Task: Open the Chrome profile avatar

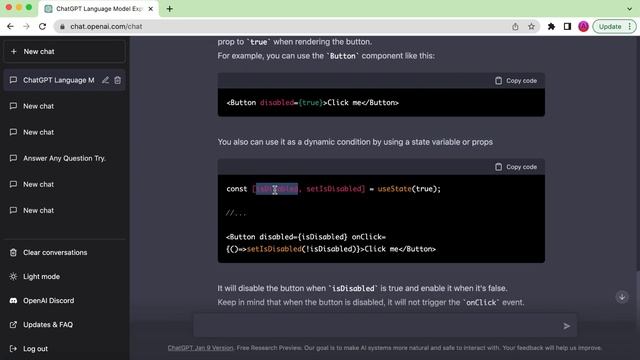Action: click(x=583, y=27)
